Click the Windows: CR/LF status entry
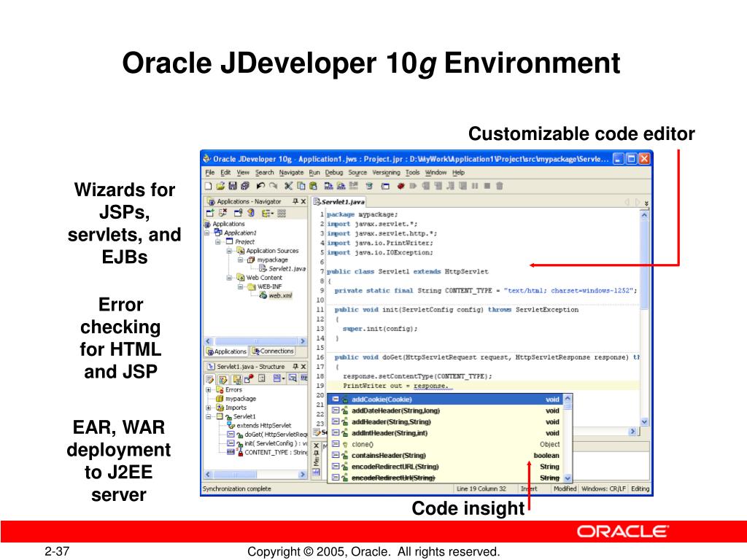 (603, 489)
